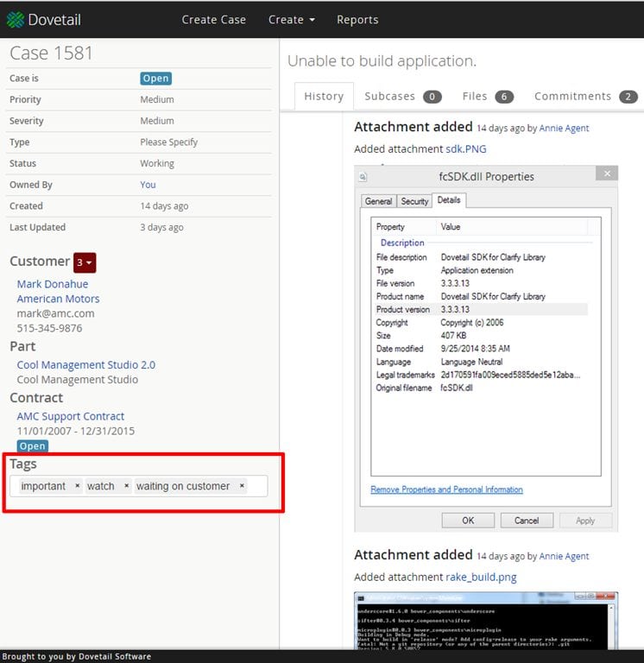Open the Commitments tab

tap(585, 97)
